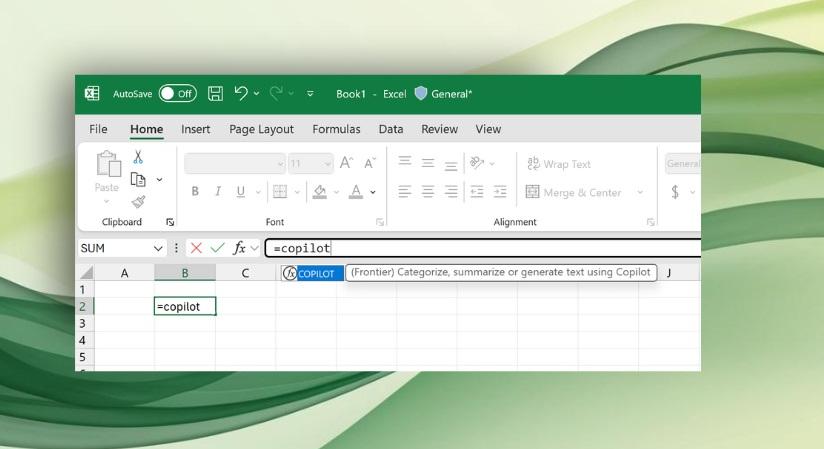Open the font name combo box
The width and height of the screenshot is (824, 449).
pyautogui.click(x=234, y=164)
